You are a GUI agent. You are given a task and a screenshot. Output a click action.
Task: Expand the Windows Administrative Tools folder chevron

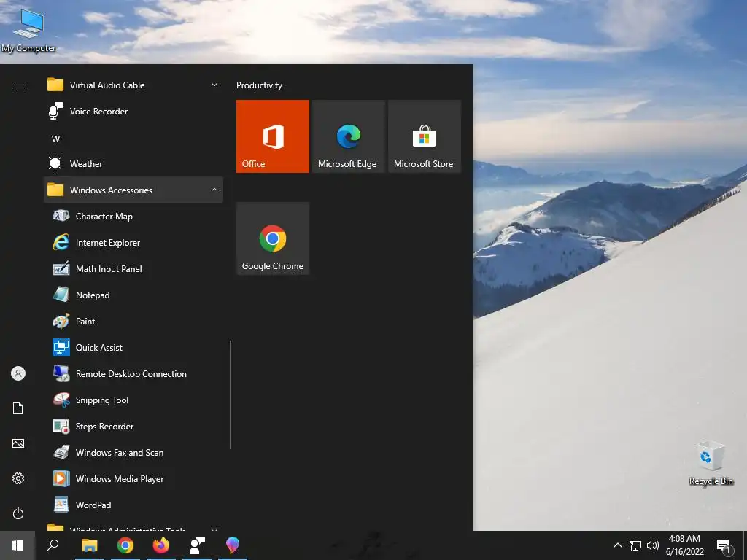click(214, 529)
